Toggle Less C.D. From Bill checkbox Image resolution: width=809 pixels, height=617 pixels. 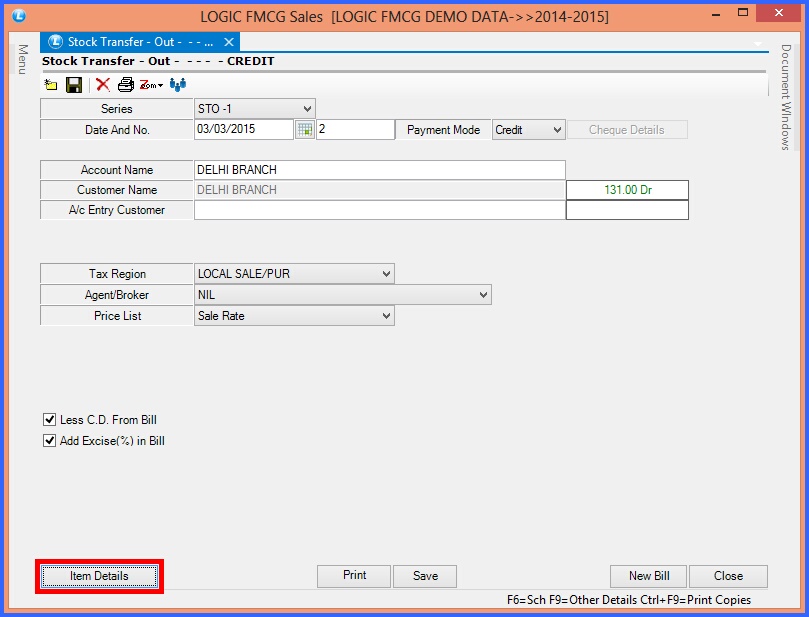tap(50, 420)
